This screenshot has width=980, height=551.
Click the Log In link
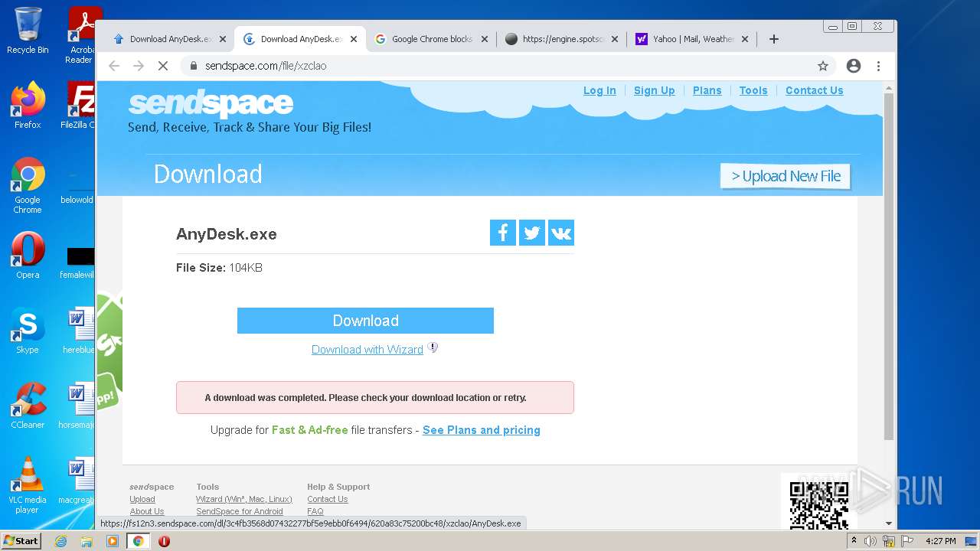(x=599, y=90)
